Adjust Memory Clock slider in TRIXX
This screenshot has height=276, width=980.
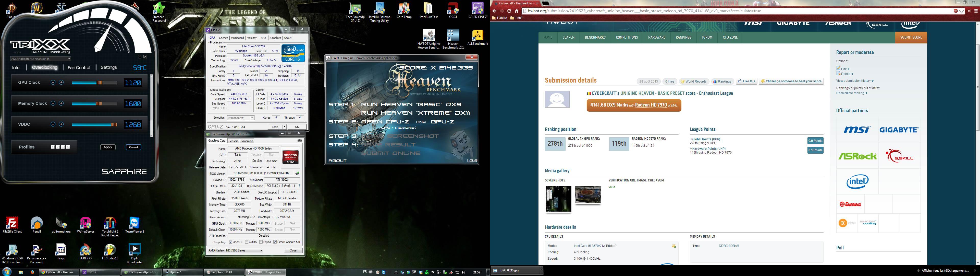pyautogui.click(x=94, y=103)
